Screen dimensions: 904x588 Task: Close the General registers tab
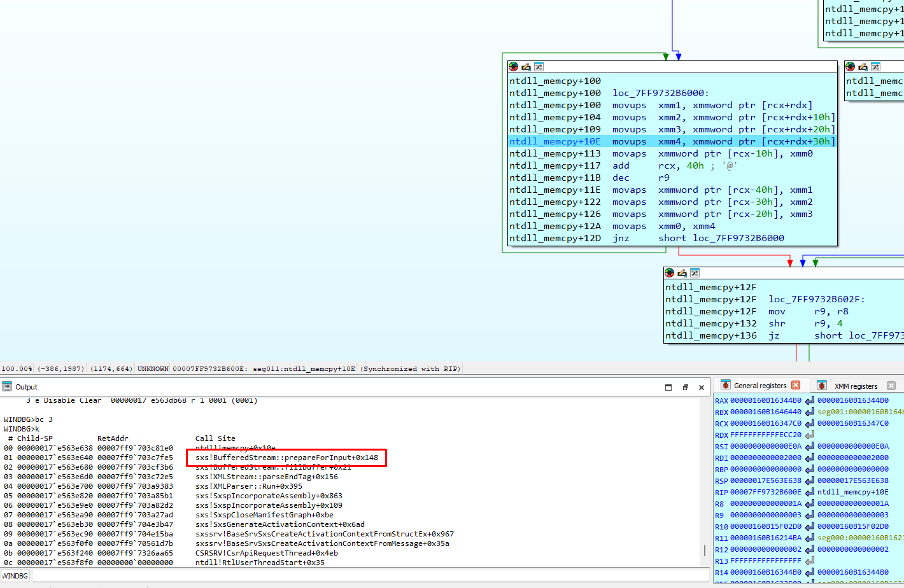pos(796,385)
